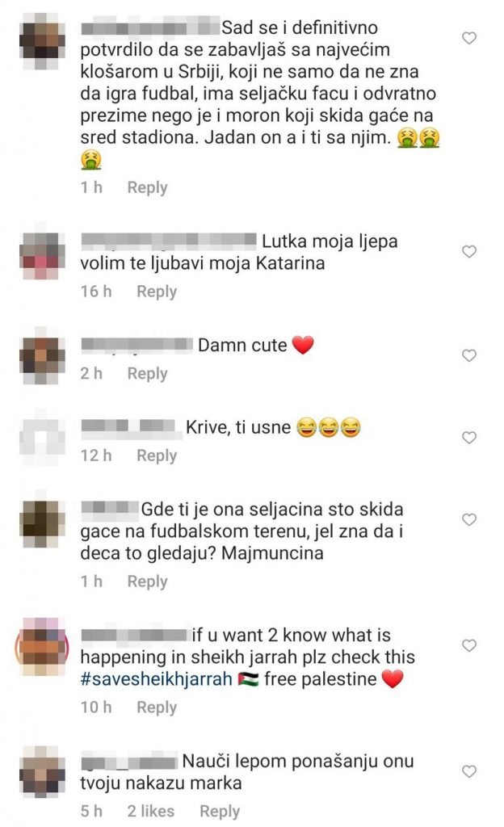
Task: Reply to the 'Gde ti je ona seljacina' comment
Action: 147,581
